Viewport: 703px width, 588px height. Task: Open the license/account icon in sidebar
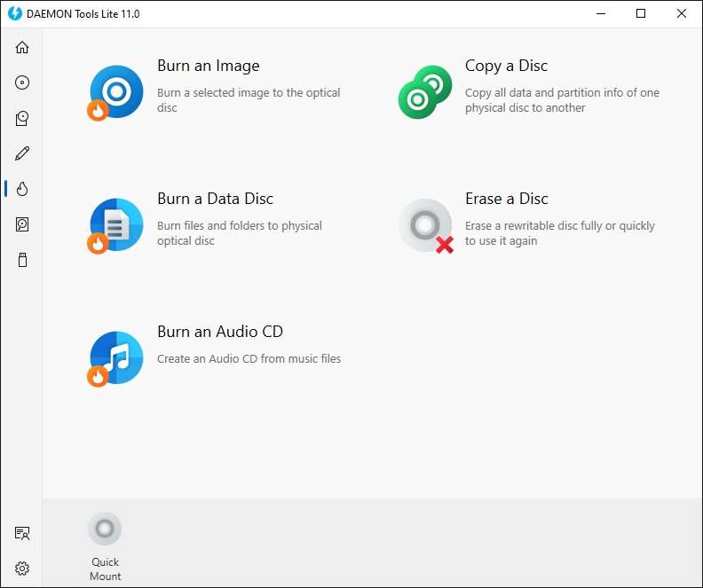point(22,533)
